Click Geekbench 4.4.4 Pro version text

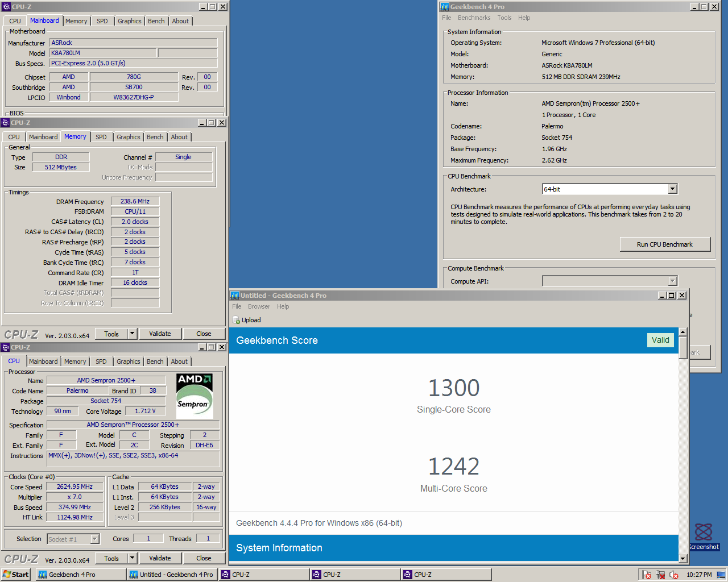(x=319, y=523)
